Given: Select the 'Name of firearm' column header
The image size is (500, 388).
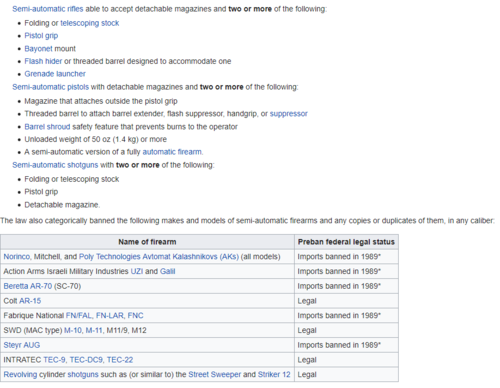Looking at the screenshot, I should point(147,242).
